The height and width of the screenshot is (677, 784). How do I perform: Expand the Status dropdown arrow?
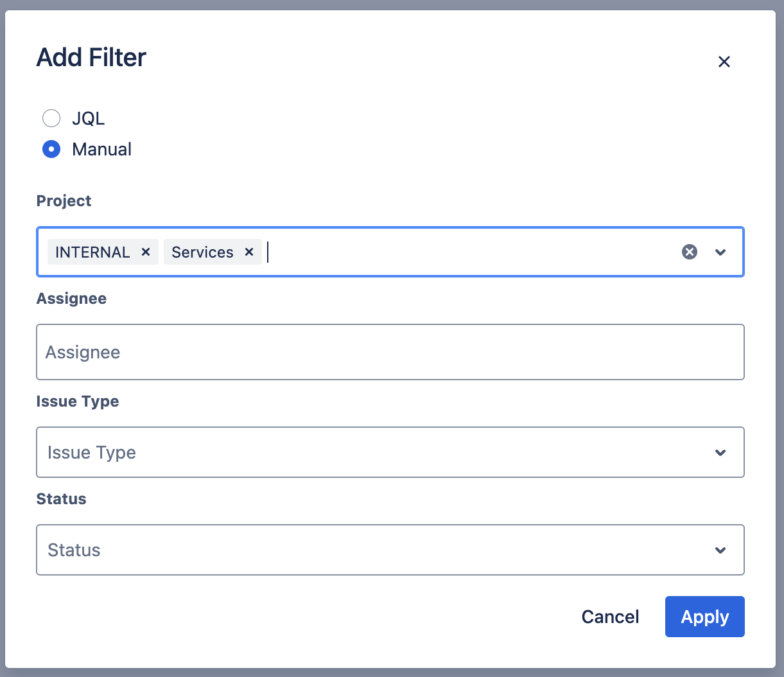[x=720, y=550]
